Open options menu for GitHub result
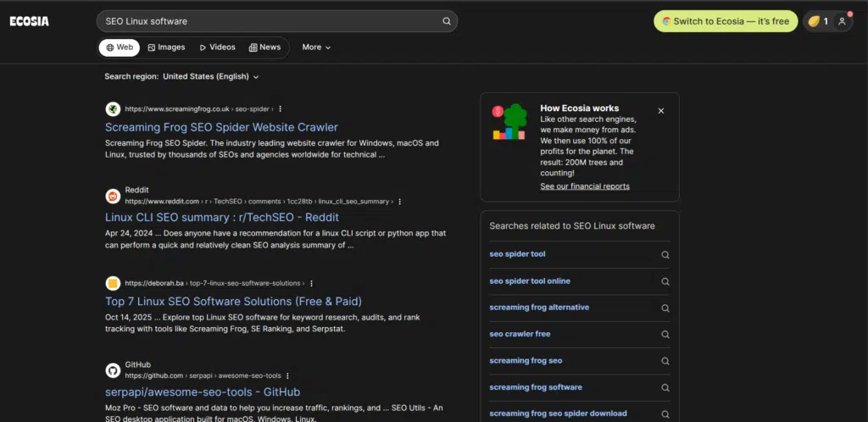The width and height of the screenshot is (868, 422). [287, 376]
